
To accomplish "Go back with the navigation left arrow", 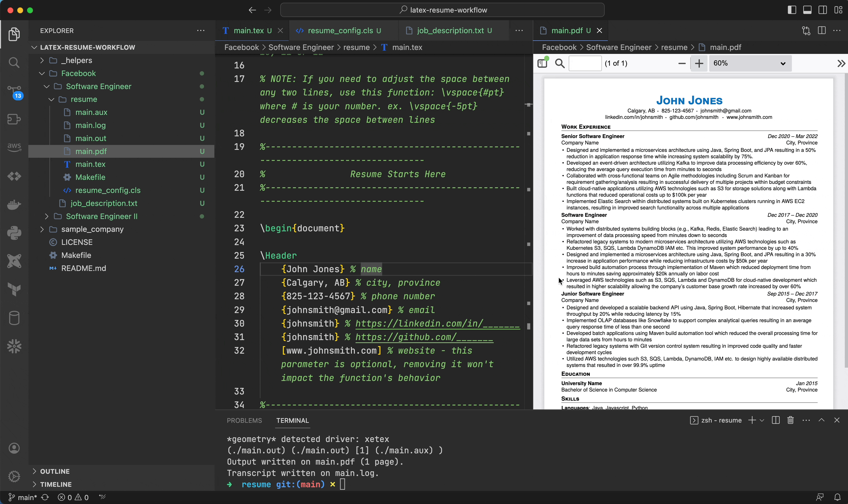I will (252, 10).
